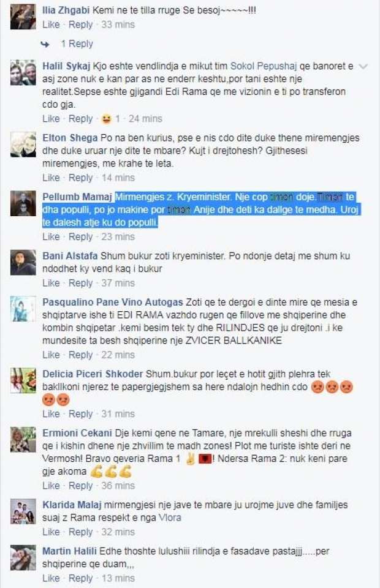Expand the '1 Reply' thread
The height and width of the screenshot is (588, 380).
[77, 44]
